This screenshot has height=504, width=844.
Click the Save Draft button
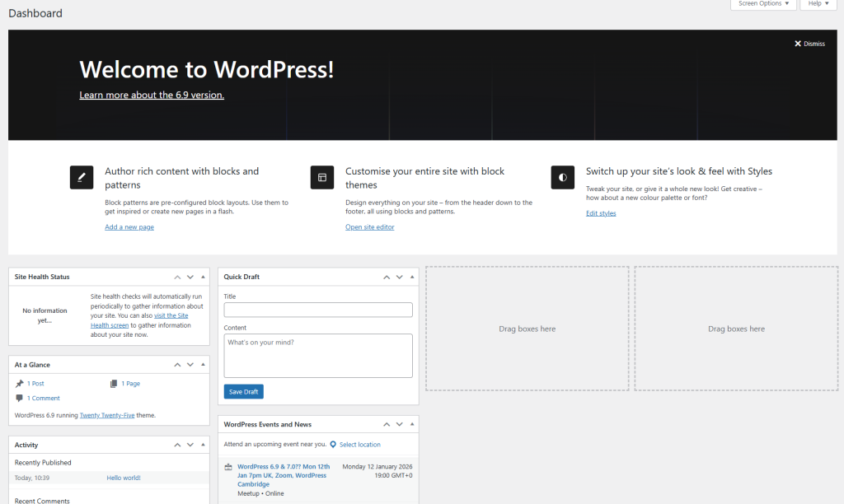click(x=243, y=392)
